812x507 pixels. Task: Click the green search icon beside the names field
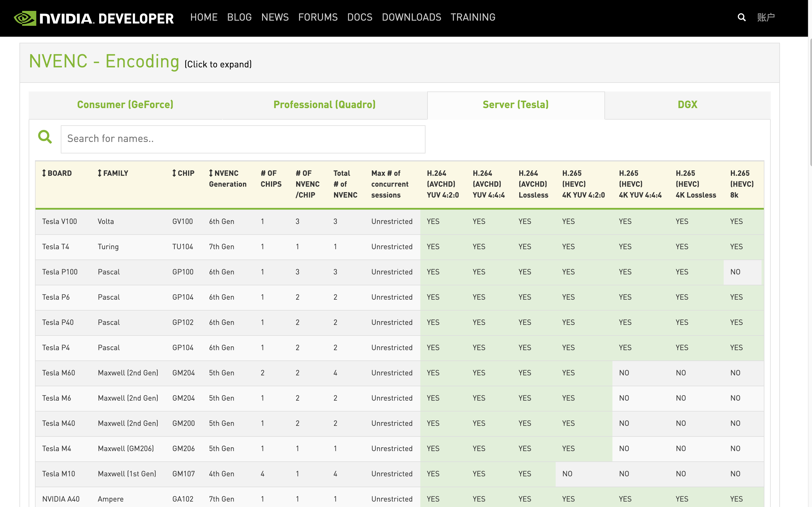(45, 137)
